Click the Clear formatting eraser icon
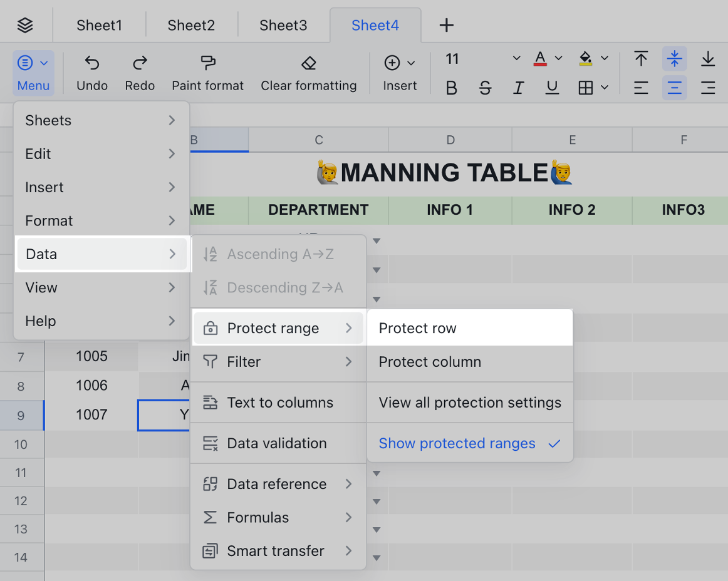 tap(308, 63)
